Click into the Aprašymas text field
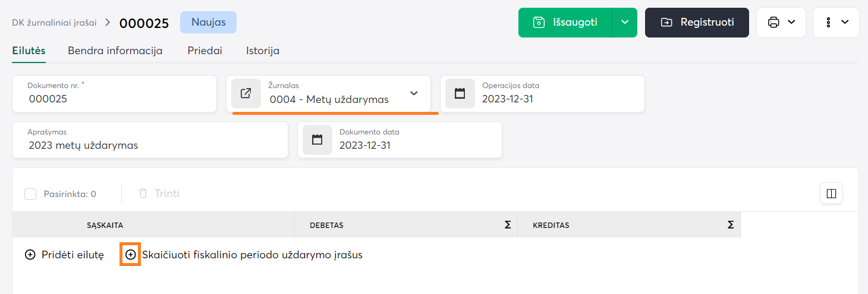Image resolution: width=868 pixels, height=294 pixels. (149, 145)
